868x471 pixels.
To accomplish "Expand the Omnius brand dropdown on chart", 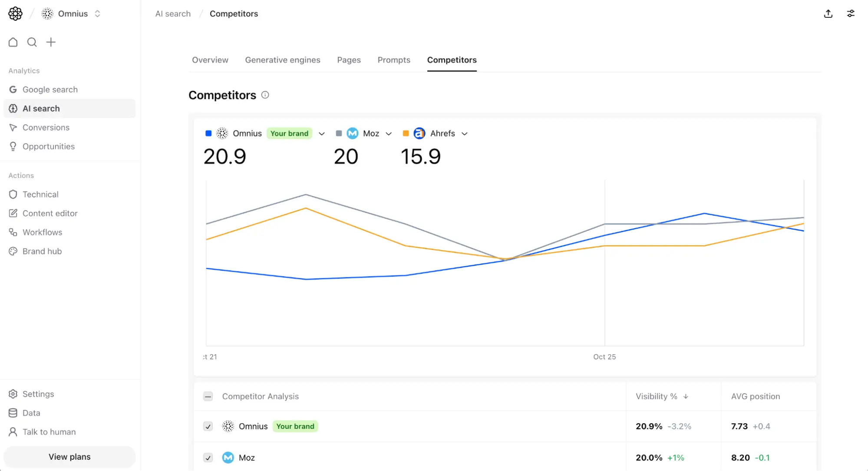I will pos(321,133).
